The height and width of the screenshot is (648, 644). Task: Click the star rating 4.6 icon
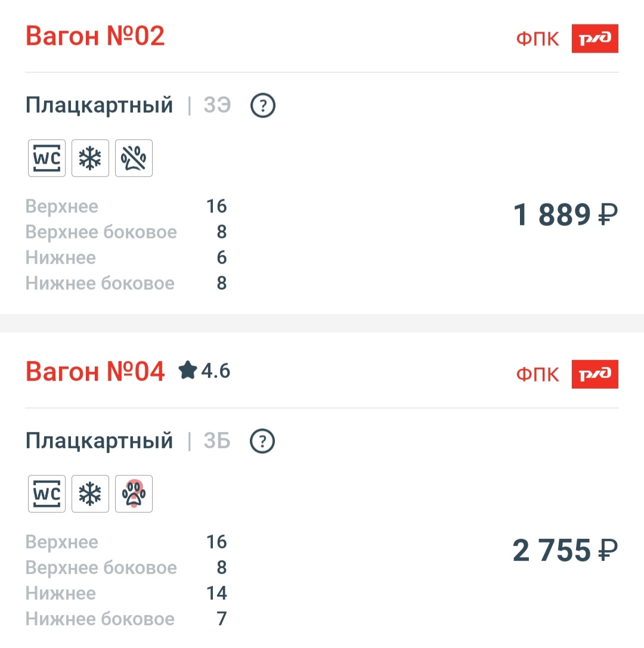188,371
